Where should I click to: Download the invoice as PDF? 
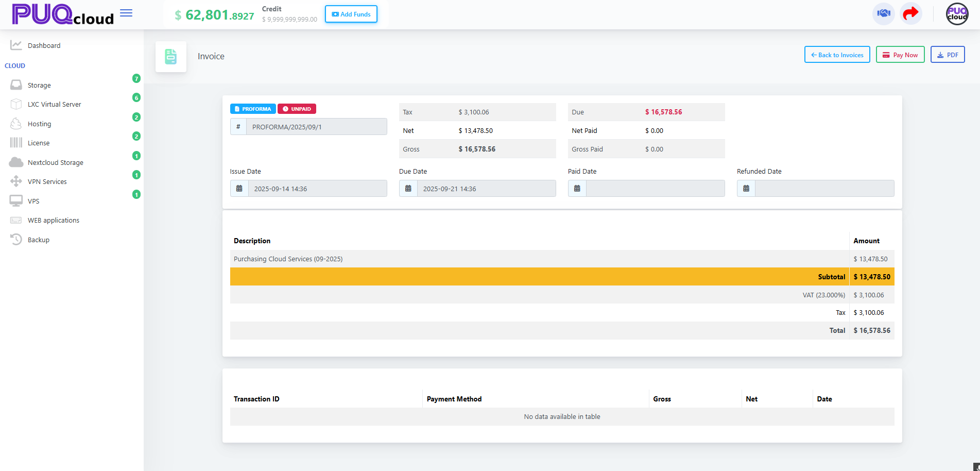pos(948,55)
